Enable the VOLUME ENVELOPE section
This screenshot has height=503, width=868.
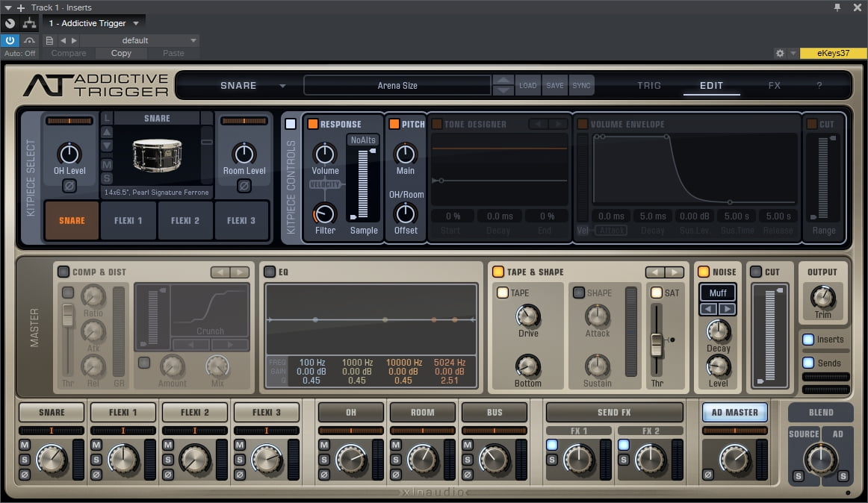(x=583, y=124)
